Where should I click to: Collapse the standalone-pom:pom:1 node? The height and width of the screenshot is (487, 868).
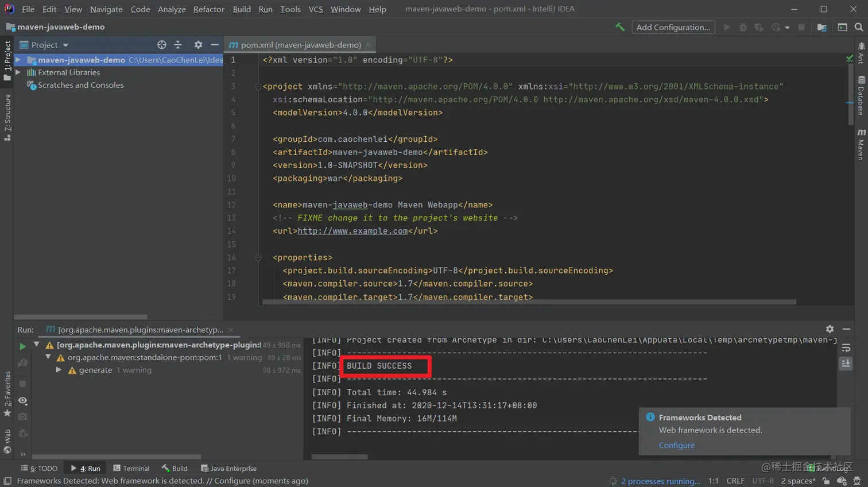48,357
